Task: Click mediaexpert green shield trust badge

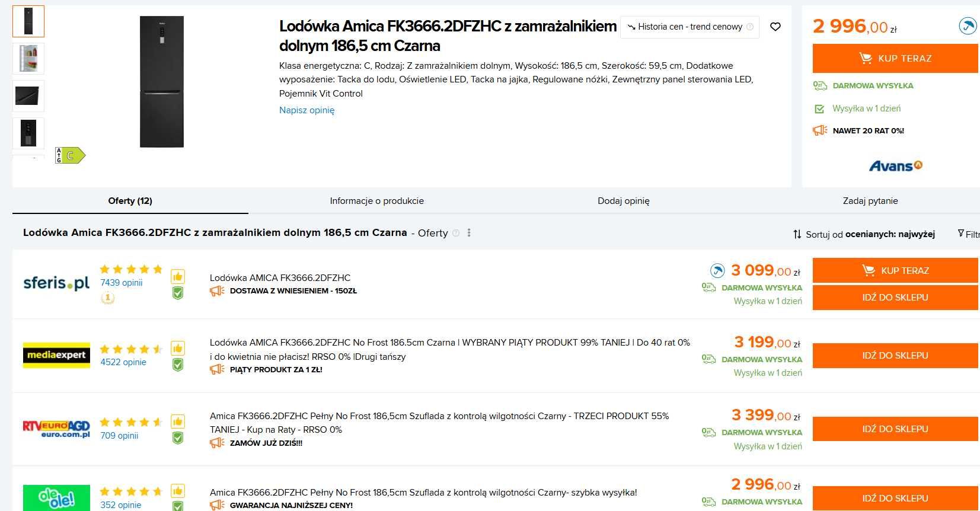Action: tap(178, 365)
